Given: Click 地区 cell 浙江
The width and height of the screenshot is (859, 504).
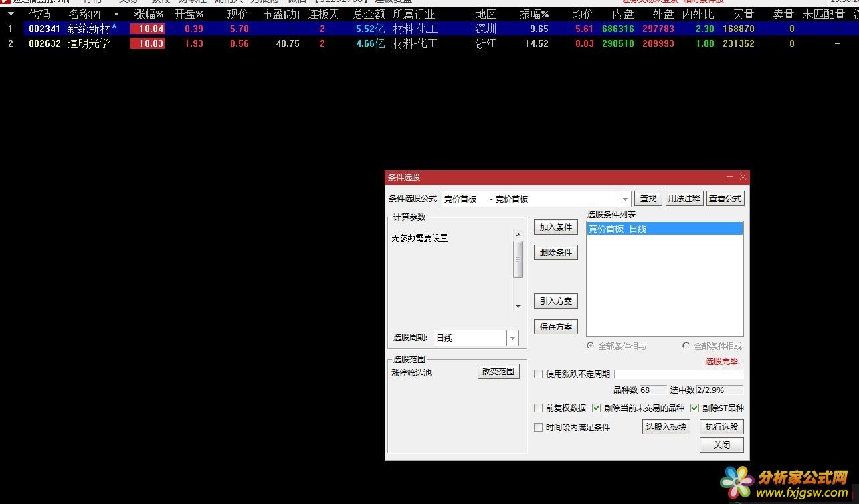Looking at the screenshot, I should tap(486, 43).
